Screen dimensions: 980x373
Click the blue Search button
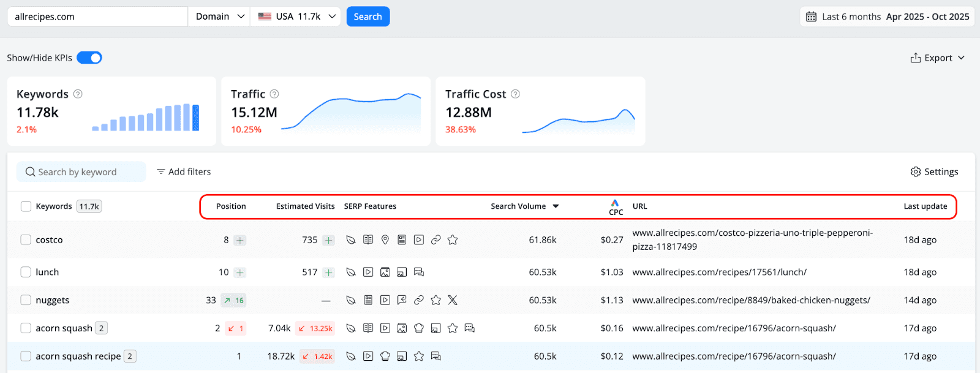coord(368,17)
